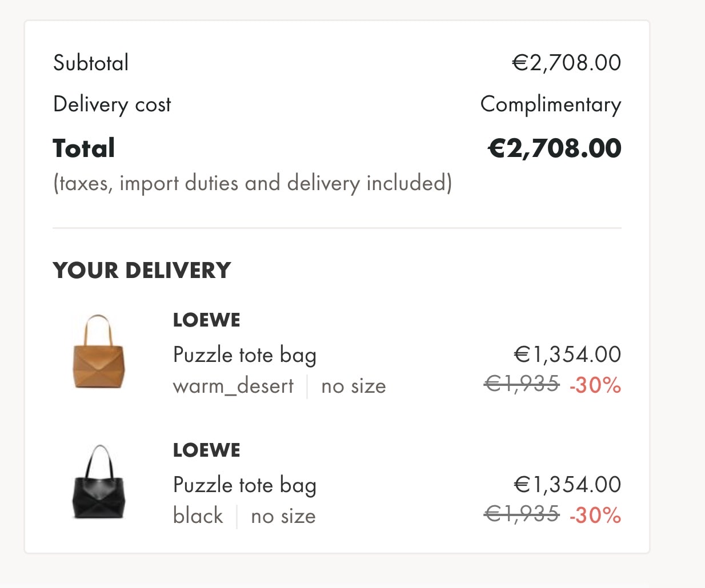Click the black bag's no size text

tap(283, 517)
